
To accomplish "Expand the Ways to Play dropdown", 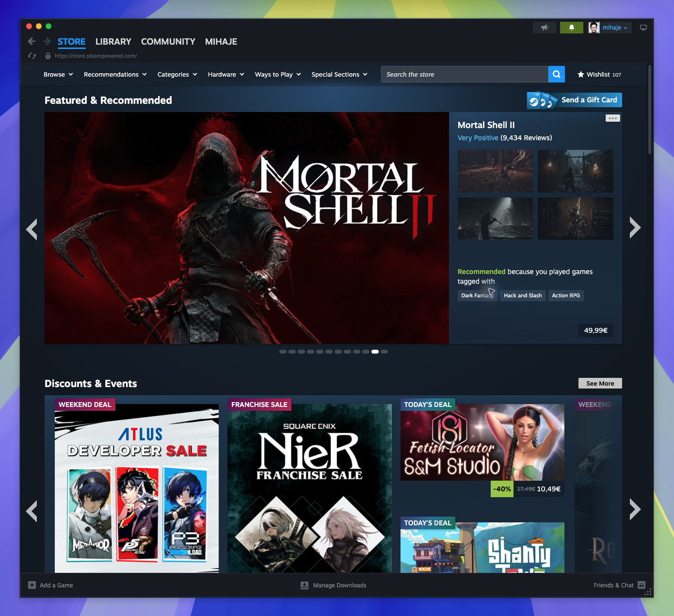I will tap(278, 74).
